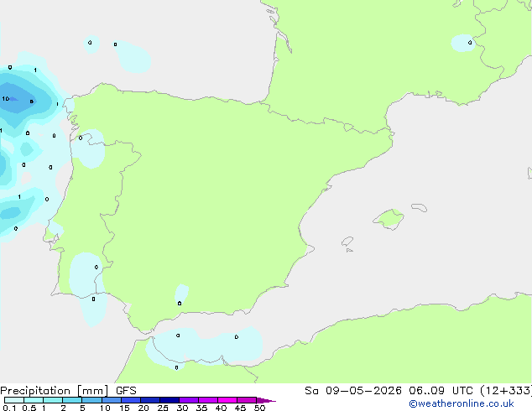532x411 pixels.
Task: Click the 45–50 mm legend color swatch
Action: [247, 400]
